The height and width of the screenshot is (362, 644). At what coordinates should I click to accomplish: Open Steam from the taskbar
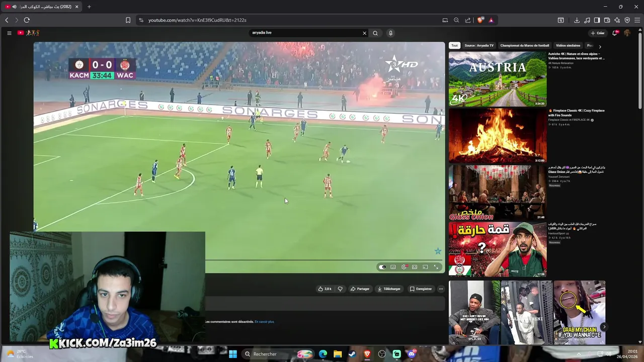click(x=352, y=354)
